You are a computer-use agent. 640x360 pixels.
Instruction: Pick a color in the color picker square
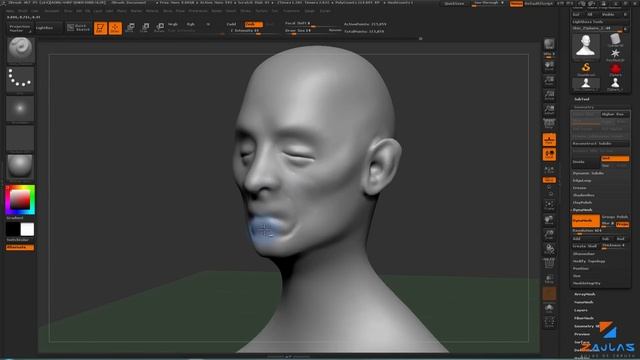20,200
